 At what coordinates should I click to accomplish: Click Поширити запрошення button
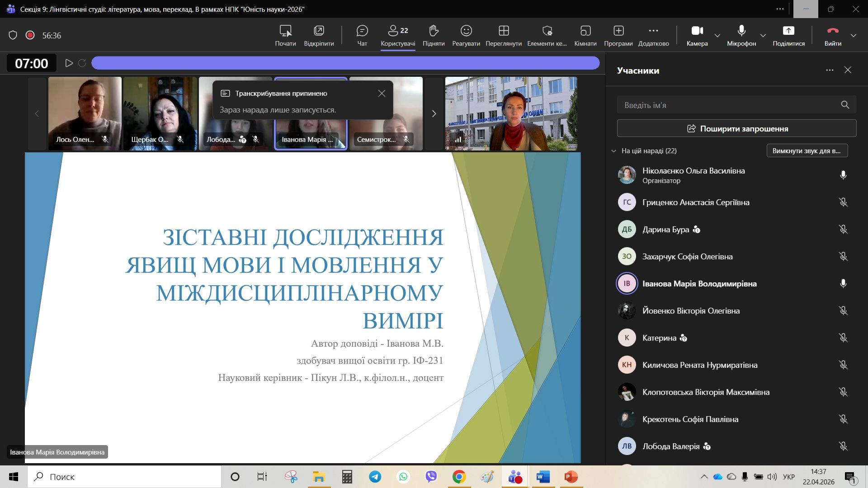(736, 128)
